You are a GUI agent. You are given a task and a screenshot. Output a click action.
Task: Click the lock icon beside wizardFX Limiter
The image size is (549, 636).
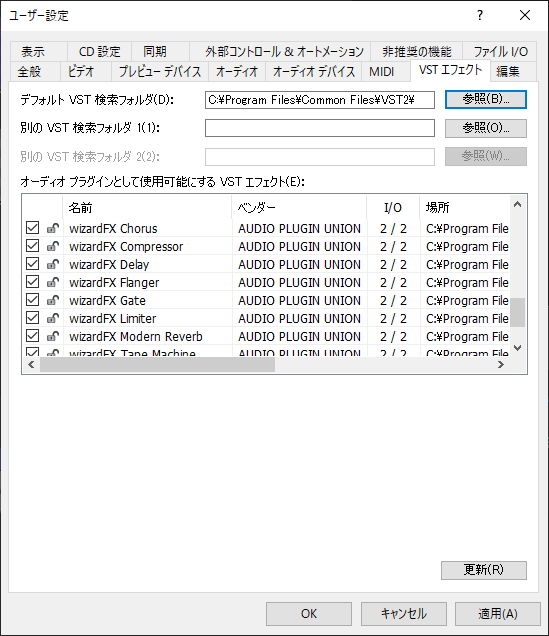click(x=53, y=318)
